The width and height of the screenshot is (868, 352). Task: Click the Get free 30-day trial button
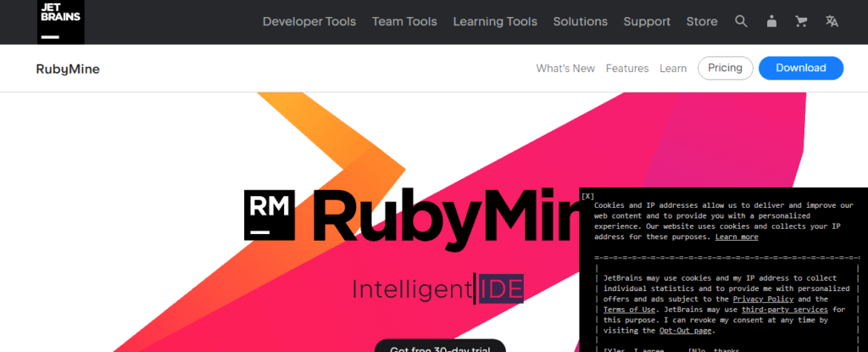point(440,346)
